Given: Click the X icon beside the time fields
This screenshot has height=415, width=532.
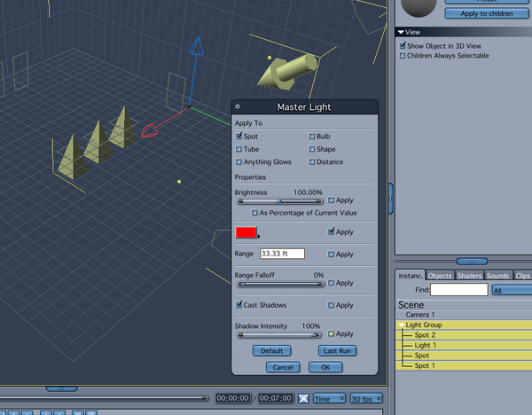Looking at the screenshot, I should coord(303,398).
